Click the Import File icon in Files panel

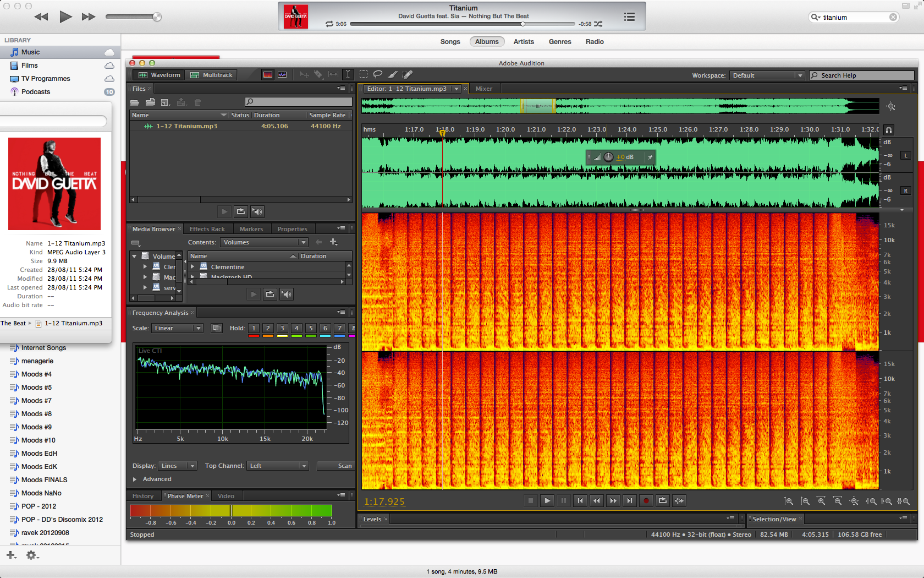(x=150, y=102)
